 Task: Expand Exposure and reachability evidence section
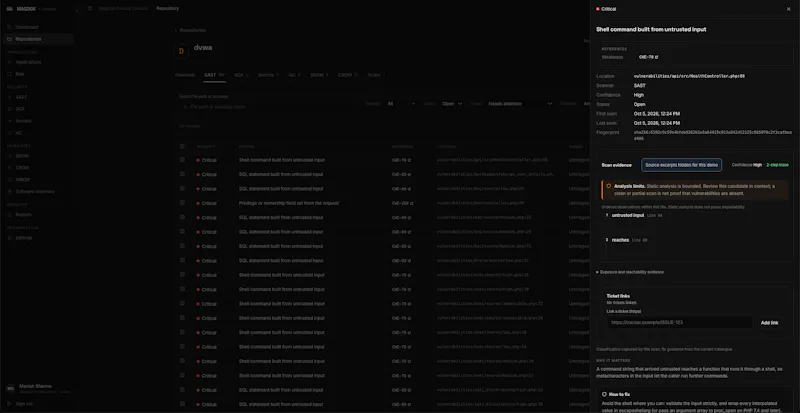coord(630,272)
